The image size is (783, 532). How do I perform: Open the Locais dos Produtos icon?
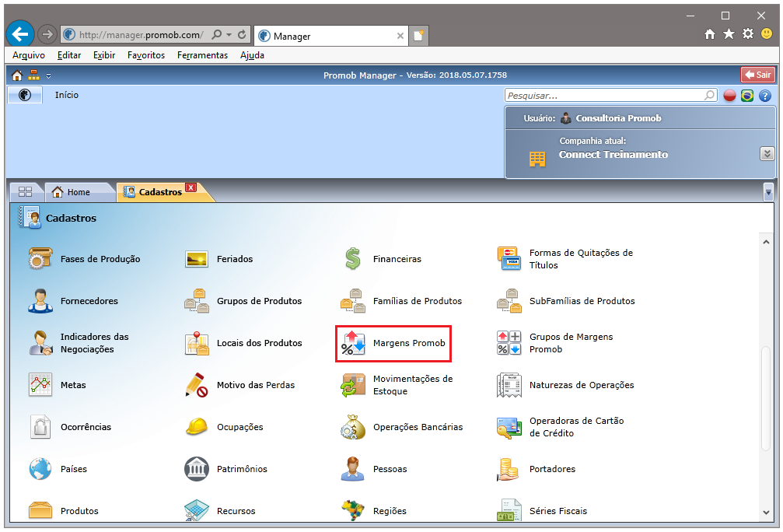tap(197, 343)
